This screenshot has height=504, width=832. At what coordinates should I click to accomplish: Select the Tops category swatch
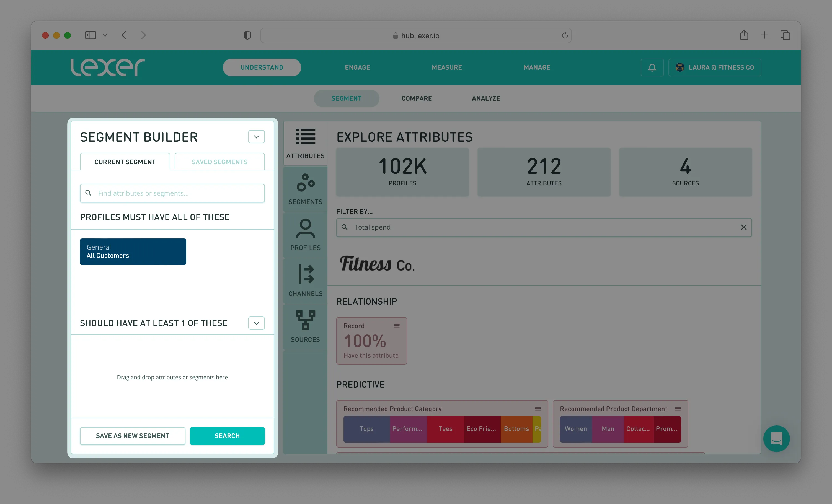coord(366,429)
